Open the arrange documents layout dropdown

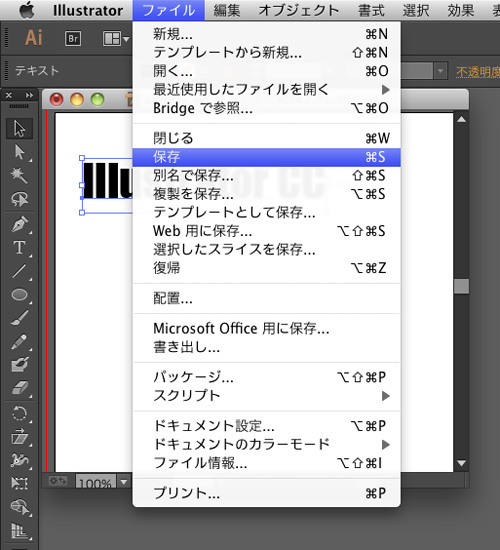(x=116, y=39)
